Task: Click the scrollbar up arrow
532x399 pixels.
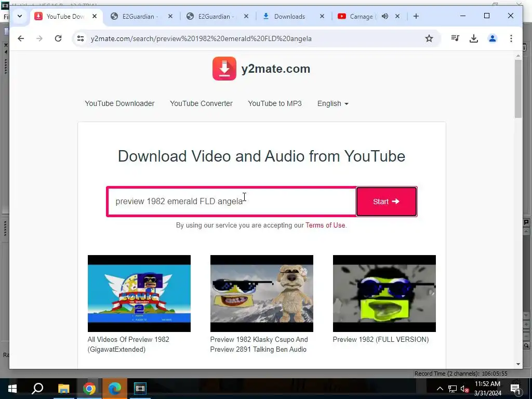Action: pyautogui.click(x=518, y=56)
